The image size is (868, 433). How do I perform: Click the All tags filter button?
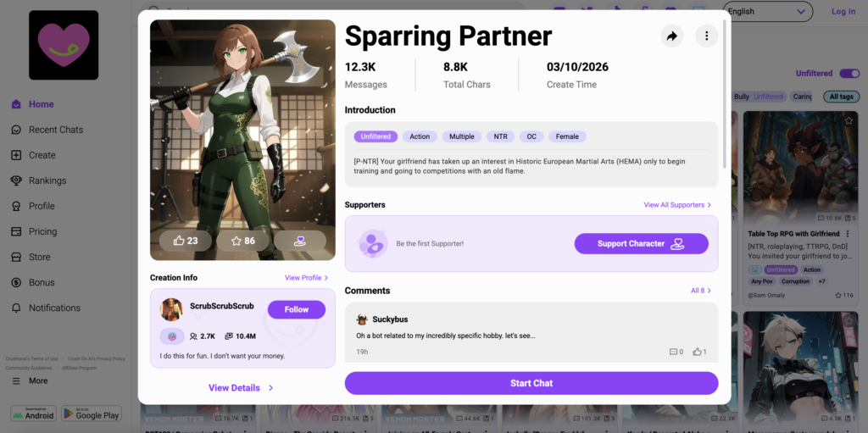click(x=842, y=97)
